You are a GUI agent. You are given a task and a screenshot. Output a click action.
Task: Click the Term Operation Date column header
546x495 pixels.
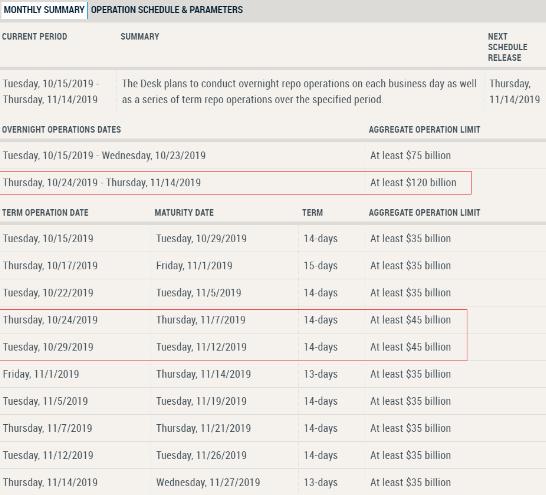pyautogui.click(x=45, y=213)
